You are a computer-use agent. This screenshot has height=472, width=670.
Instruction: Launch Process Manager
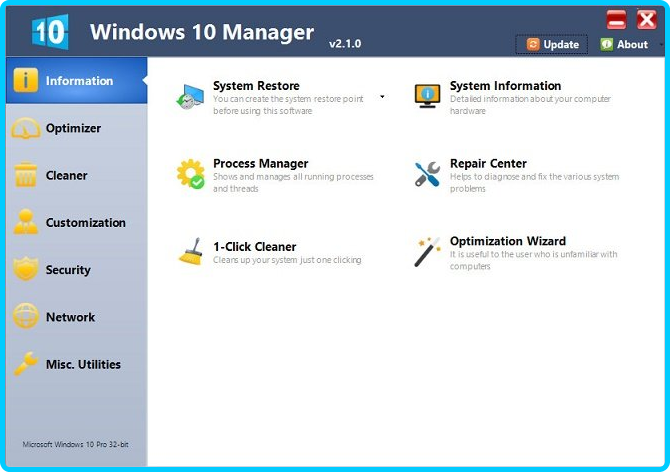coord(261,164)
